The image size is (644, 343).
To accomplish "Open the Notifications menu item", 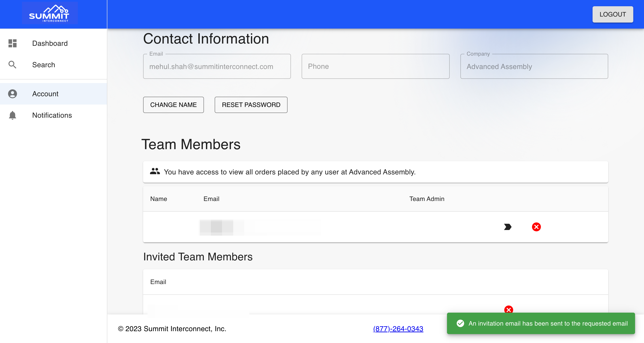I will 53,115.
